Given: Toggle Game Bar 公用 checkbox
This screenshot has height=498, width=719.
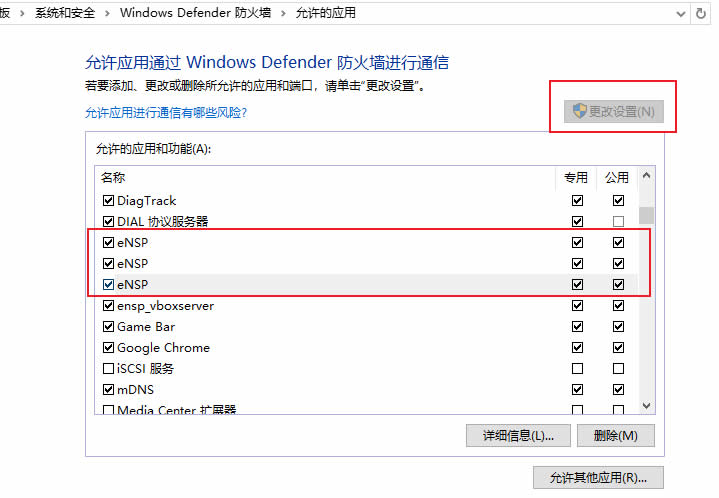Looking at the screenshot, I should click(618, 326).
